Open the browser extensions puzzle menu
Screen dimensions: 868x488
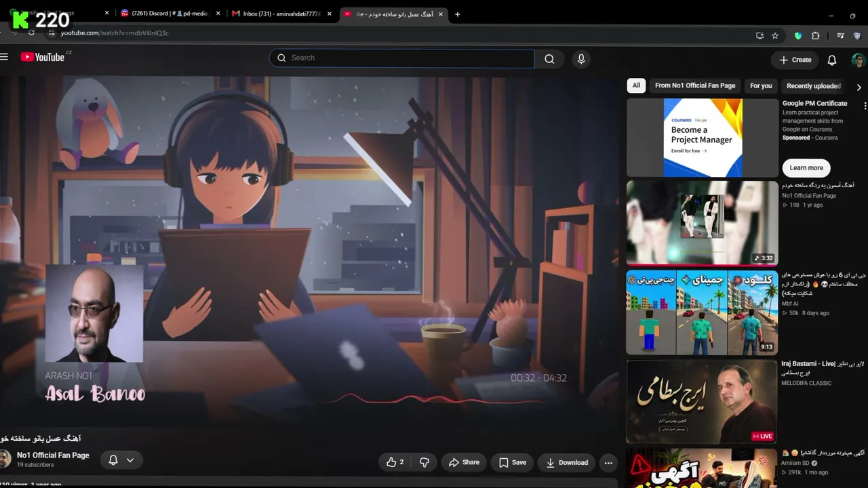tap(815, 35)
